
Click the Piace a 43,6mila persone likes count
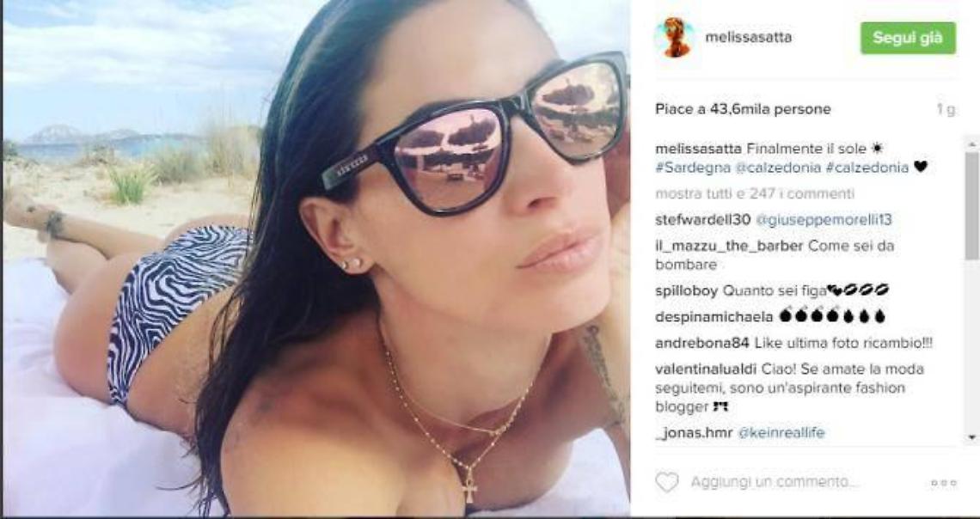743,109
